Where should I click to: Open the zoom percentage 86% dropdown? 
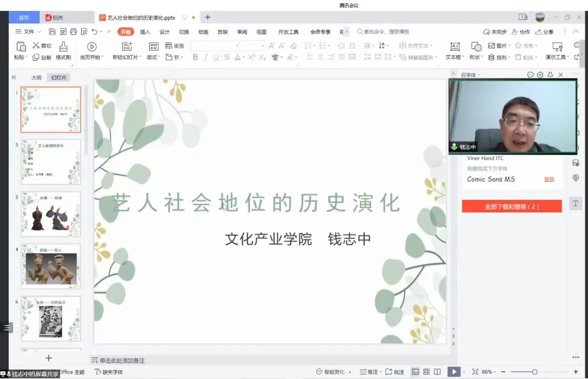click(x=488, y=372)
